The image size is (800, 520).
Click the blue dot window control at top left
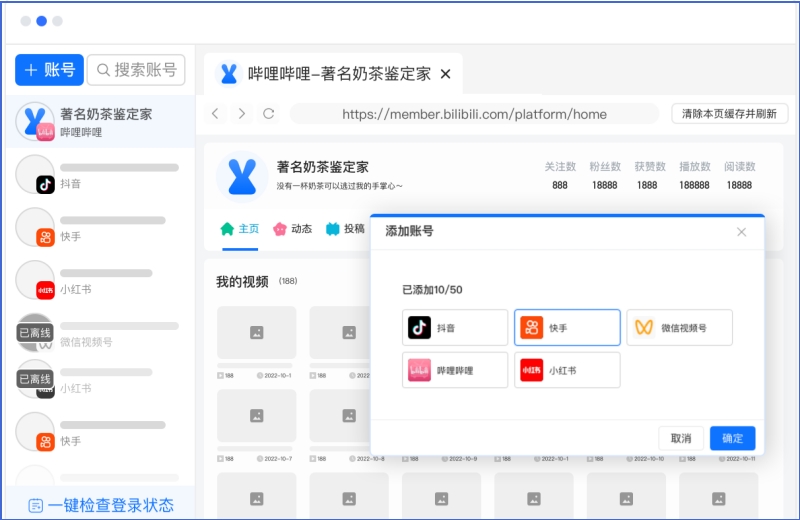click(x=42, y=21)
